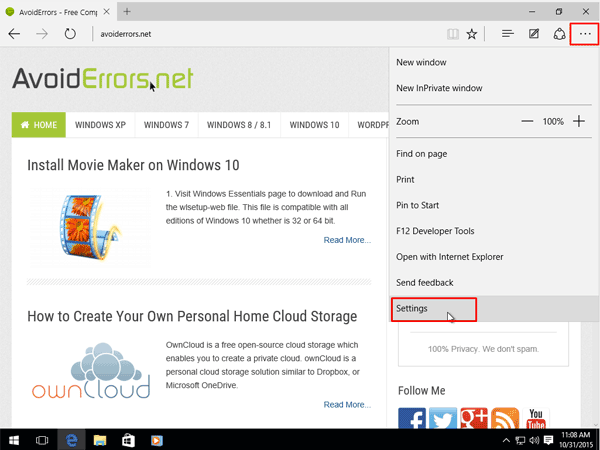This screenshot has width=600, height=450.
Task: Click the Reading view book icon
Action: pos(453,33)
